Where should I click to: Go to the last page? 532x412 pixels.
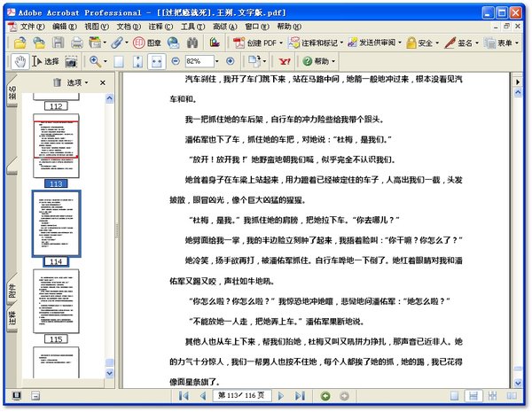point(300,396)
